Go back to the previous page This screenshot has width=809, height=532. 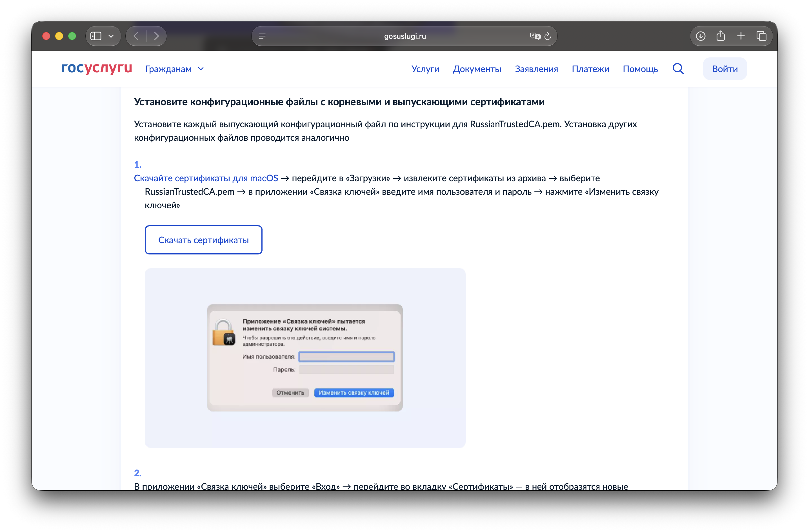pos(136,36)
